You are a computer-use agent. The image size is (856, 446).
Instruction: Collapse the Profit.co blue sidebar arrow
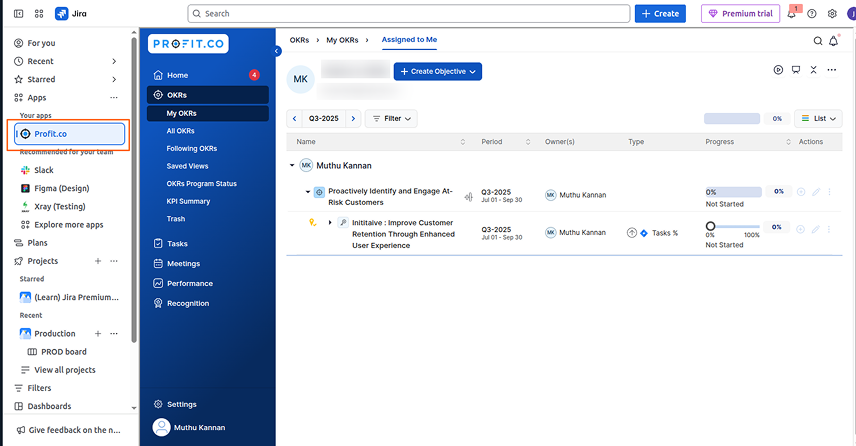[277, 51]
